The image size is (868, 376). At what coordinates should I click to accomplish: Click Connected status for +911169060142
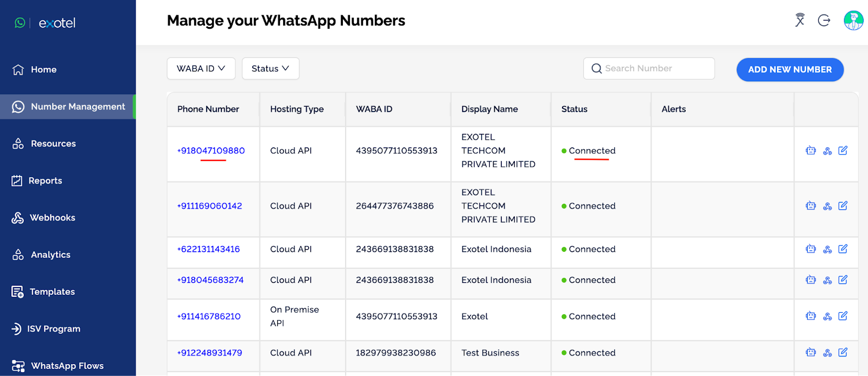point(589,206)
